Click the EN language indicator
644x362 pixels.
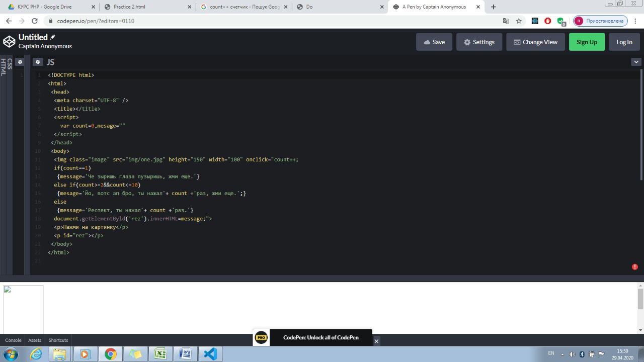coord(551,353)
